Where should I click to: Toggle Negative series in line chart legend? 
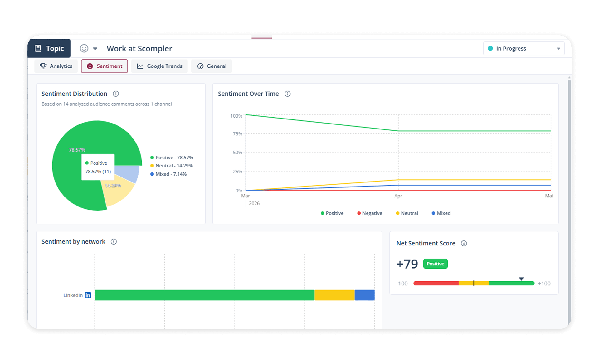[x=370, y=213]
